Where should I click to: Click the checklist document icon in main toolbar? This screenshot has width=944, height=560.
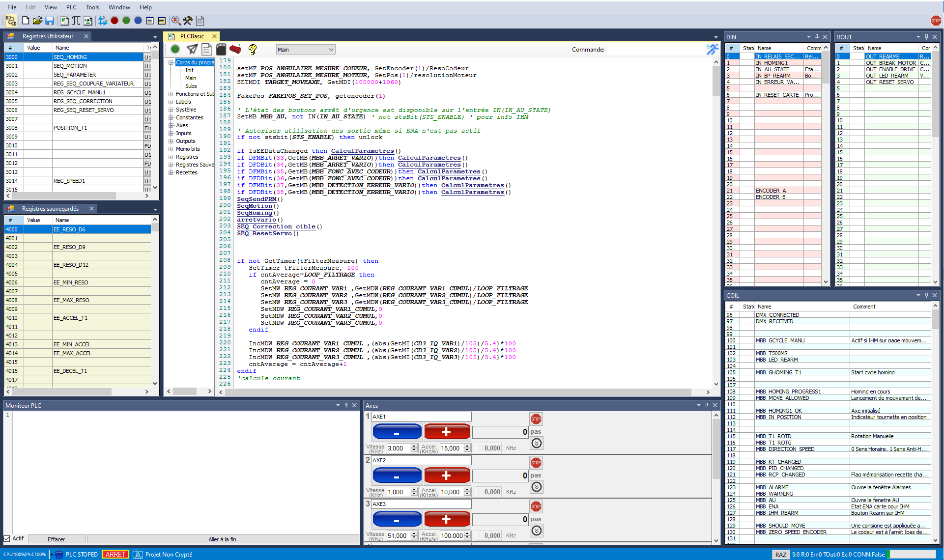200,21
